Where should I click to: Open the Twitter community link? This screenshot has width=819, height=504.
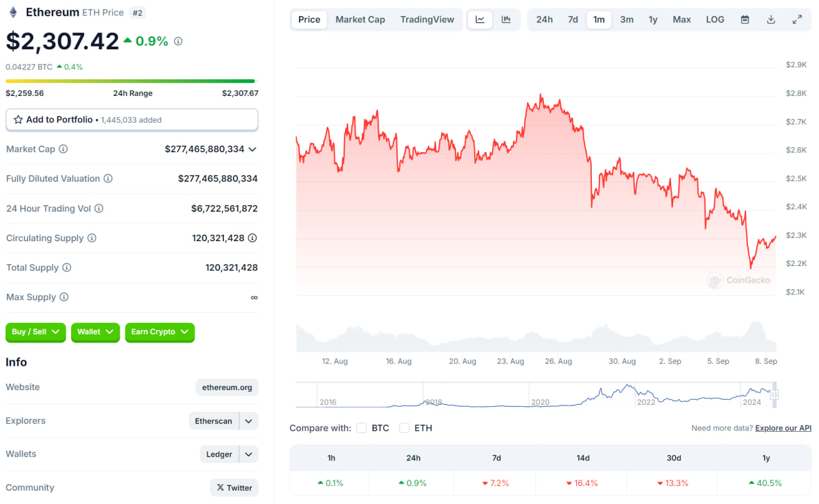pos(234,487)
